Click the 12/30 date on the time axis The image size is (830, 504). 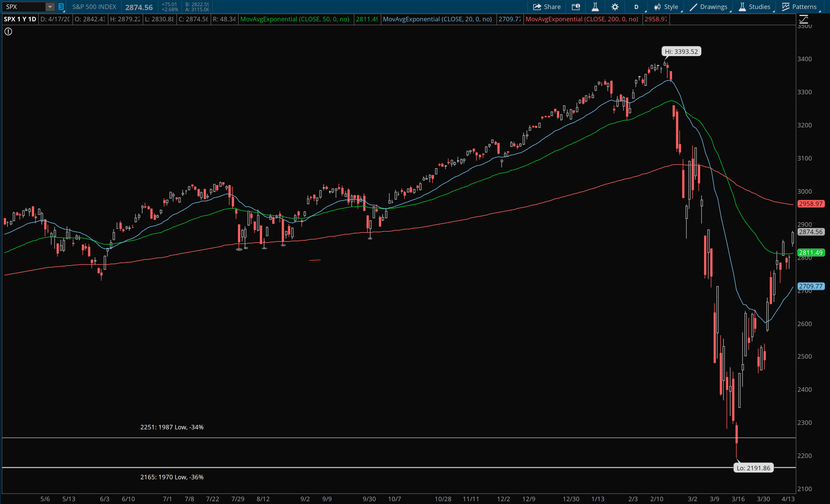tap(571, 499)
